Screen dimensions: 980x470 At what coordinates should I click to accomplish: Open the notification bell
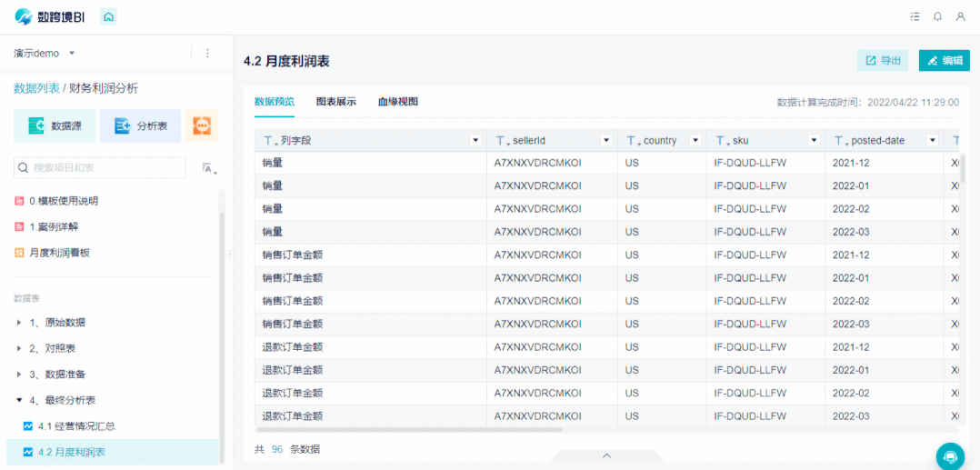pos(937,17)
